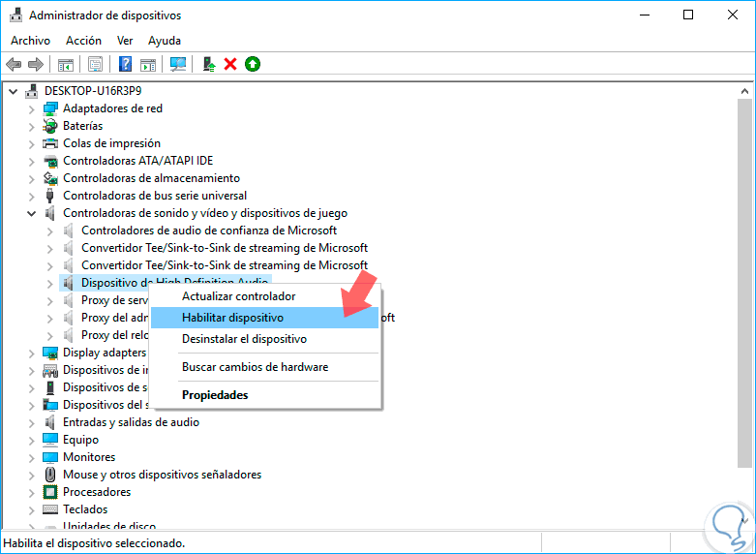Click the scan for hardware changes monitor icon
The image size is (756, 554).
(178, 64)
